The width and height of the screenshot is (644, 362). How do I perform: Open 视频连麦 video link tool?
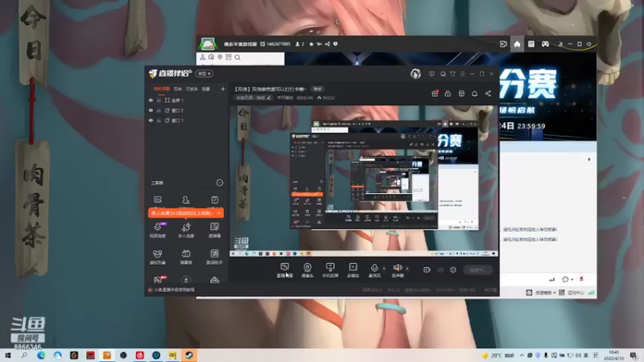(x=158, y=230)
